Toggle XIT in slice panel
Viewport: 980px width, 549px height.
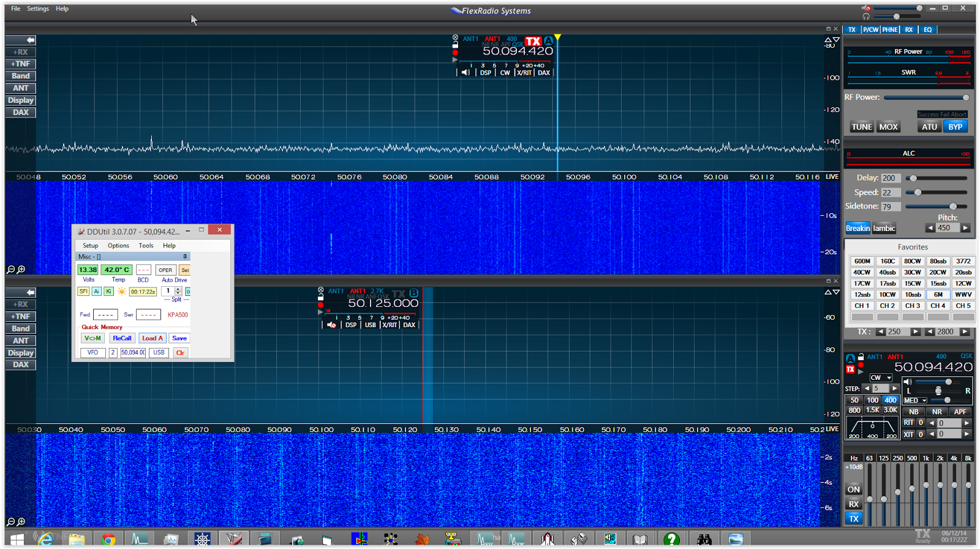908,434
